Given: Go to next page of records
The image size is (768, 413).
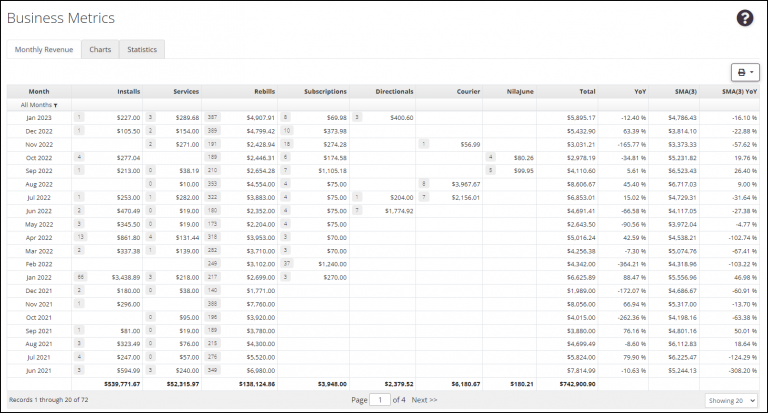Looking at the screenshot, I should pyautogui.click(x=426, y=399).
